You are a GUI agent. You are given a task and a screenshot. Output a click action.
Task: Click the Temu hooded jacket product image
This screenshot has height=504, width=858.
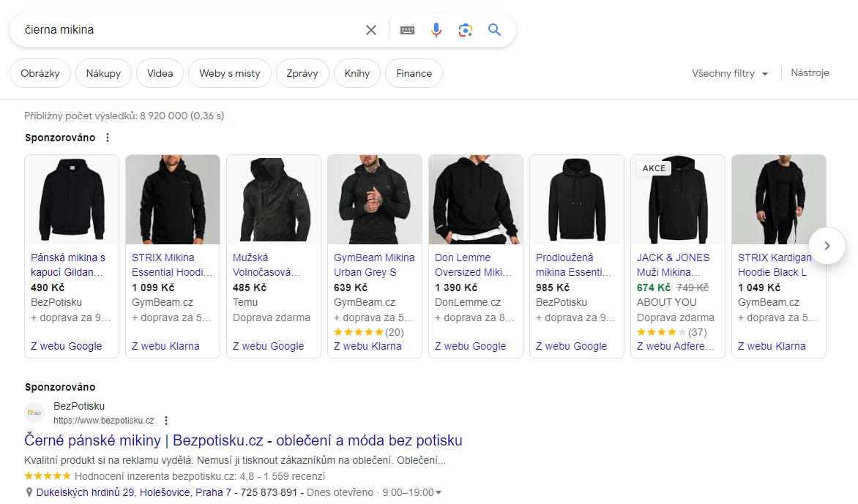274,200
